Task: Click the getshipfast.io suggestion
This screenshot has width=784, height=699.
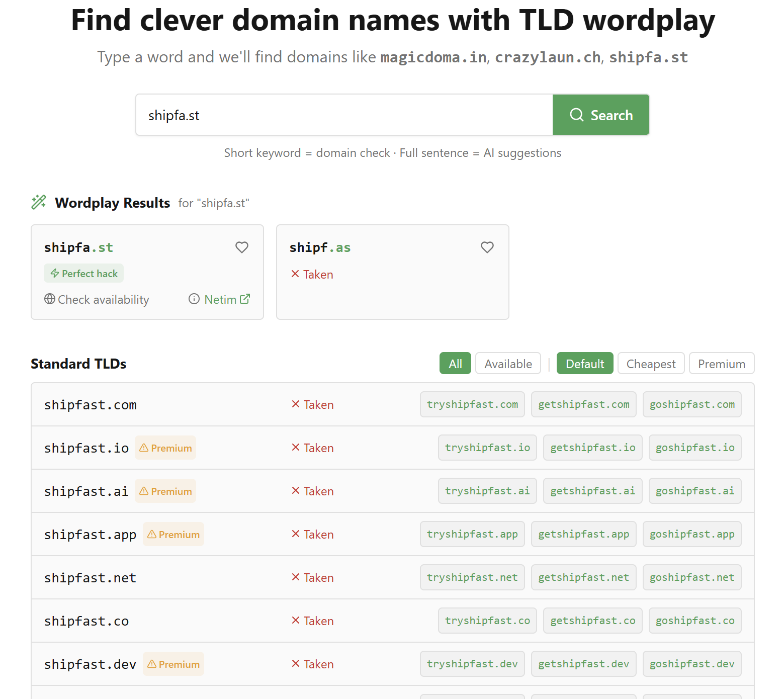Action: point(593,448)
